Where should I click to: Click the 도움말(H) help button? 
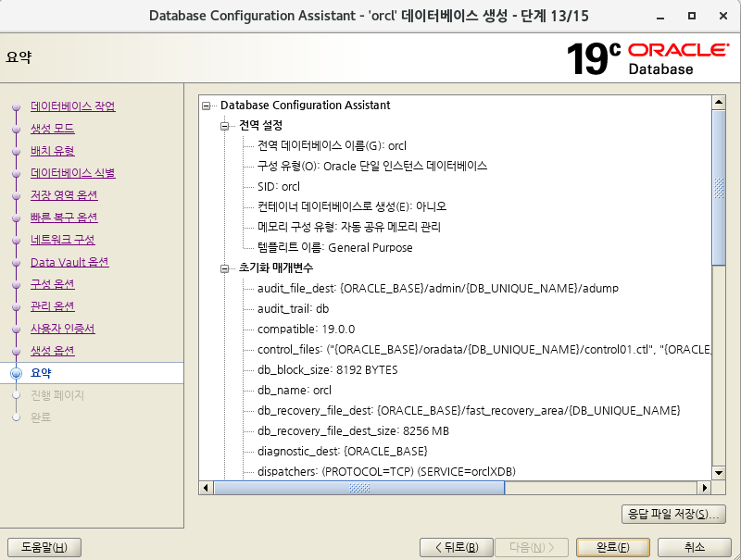[x=44, y=547]
